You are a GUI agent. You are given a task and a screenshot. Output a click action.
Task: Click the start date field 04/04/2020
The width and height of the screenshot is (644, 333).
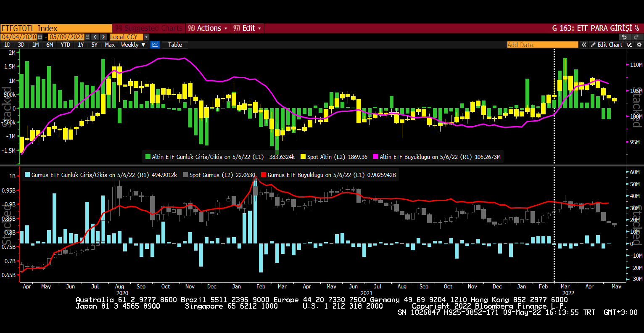pyautogui.click(x=19, y=37)
